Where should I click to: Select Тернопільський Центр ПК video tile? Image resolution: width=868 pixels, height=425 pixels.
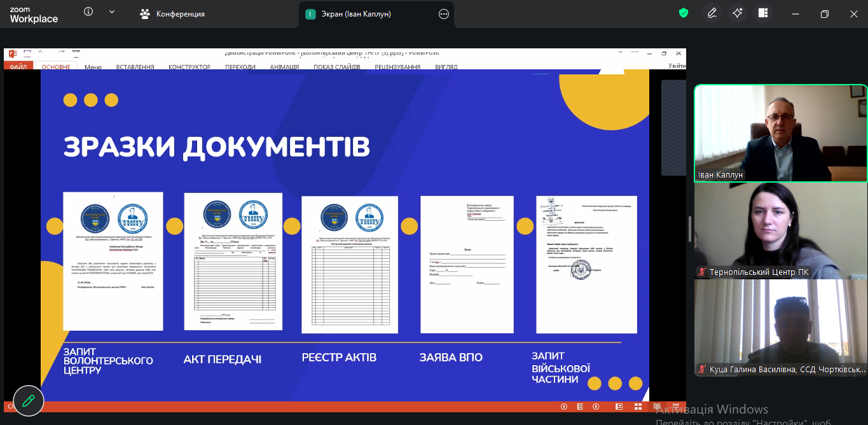coord(780,230)
